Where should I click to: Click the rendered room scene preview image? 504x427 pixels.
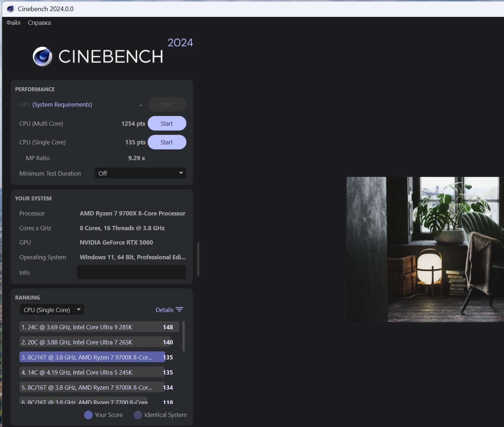[425, 249]
